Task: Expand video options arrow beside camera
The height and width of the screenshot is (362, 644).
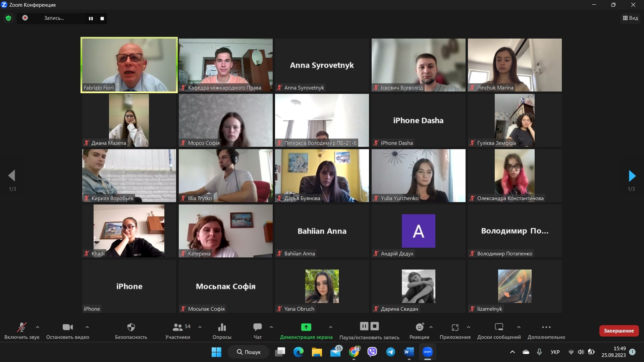Action: point(87,327)
